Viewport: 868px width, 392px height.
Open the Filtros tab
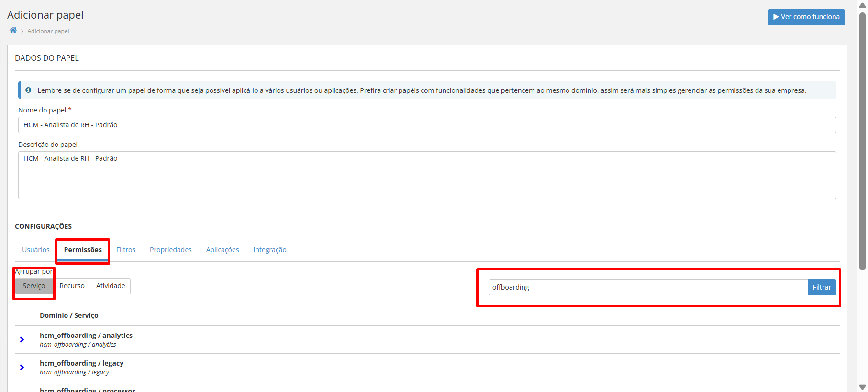(x=126, y=250)
